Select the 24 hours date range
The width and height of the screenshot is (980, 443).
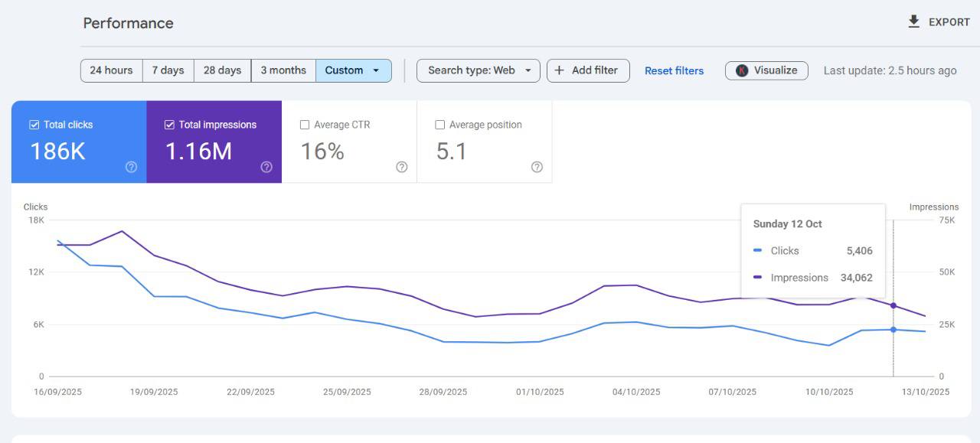[111, 70]
